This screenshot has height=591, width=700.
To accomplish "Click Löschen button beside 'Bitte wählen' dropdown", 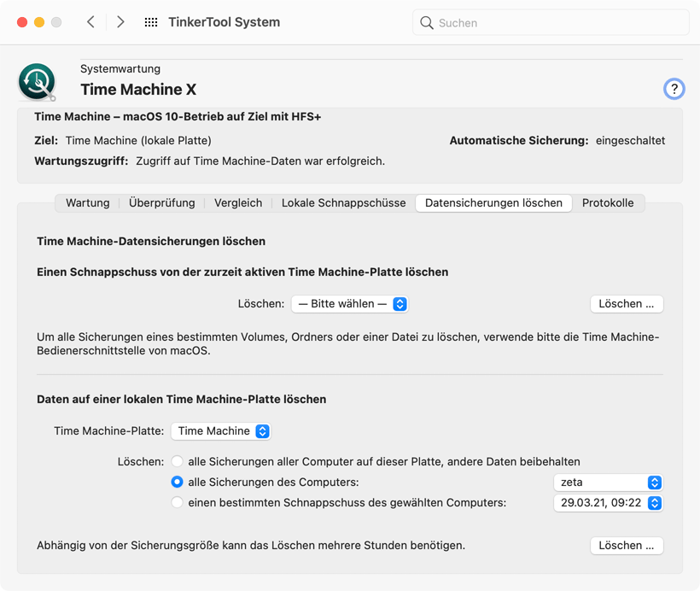I will (x=627, y=304).
